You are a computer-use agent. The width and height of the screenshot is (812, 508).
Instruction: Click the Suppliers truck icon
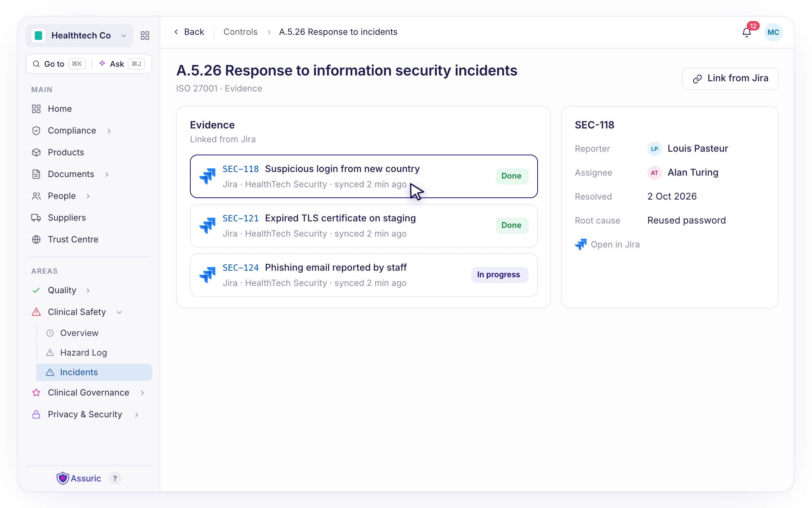[36, 218]
